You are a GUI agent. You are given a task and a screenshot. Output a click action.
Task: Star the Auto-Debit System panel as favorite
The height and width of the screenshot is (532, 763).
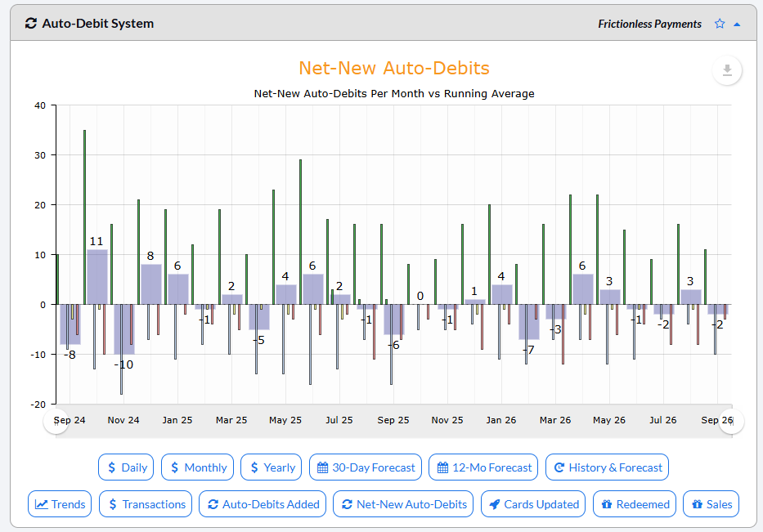[720, 24]
